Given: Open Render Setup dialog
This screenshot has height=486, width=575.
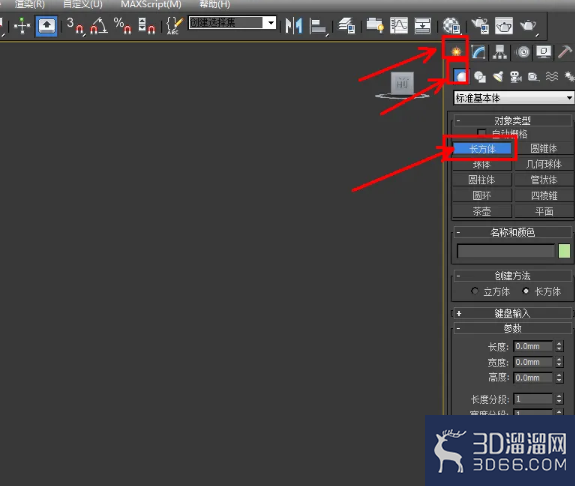Looking at the screenshot, I should coord(480,26).
